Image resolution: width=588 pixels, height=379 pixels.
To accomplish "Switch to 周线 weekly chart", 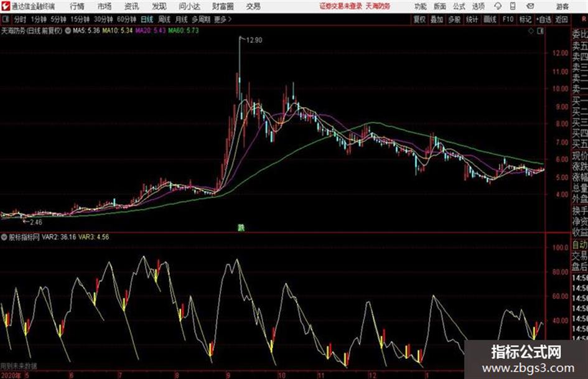I will pyautogui.click(x=164, y=19).
